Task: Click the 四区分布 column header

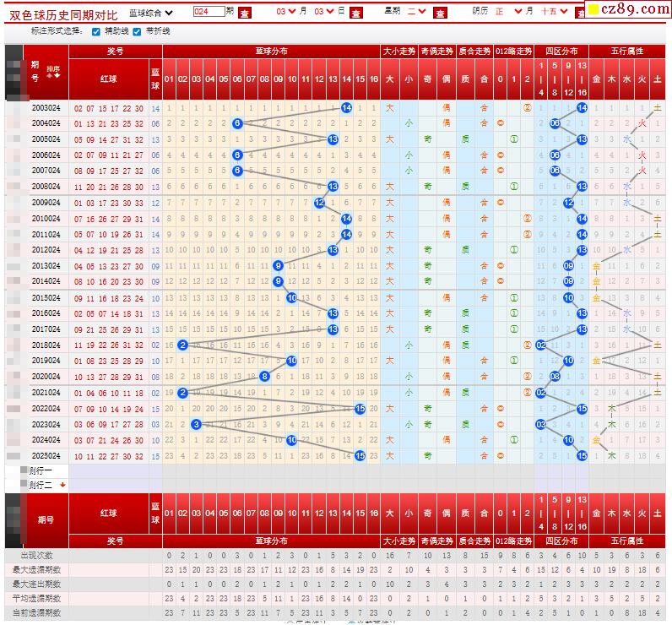Action: click(561, 51)
